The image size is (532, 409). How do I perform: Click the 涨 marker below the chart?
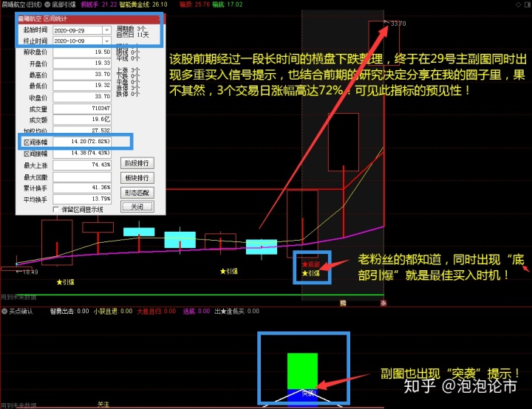383,303
